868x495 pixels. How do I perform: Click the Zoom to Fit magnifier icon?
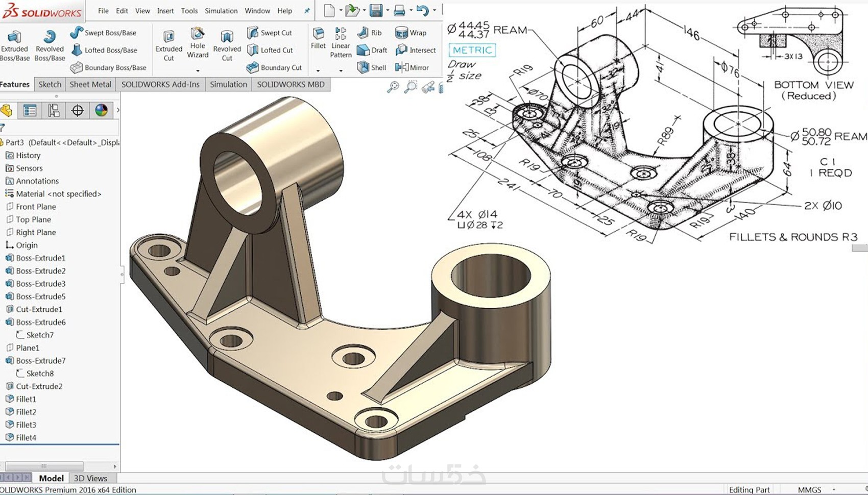click(x=393, y=87)
